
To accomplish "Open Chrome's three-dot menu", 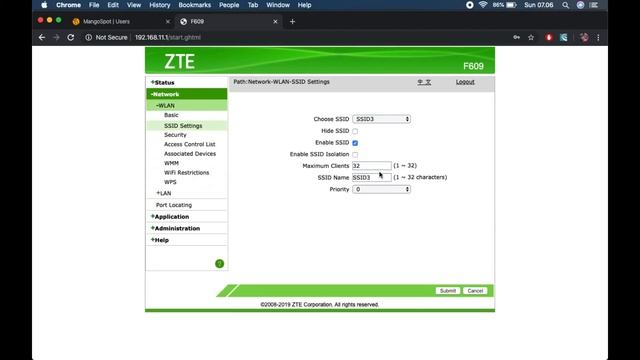I will [x=598, y=37].
